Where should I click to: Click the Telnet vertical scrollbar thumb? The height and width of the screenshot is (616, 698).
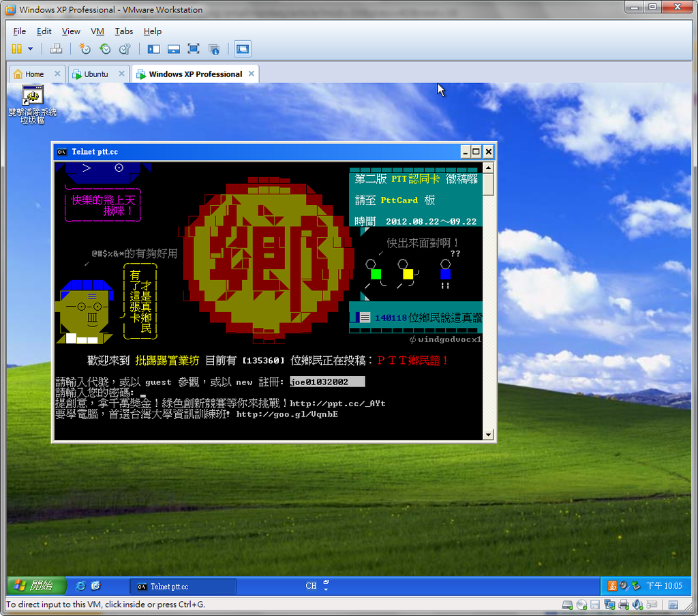point(488,184)
